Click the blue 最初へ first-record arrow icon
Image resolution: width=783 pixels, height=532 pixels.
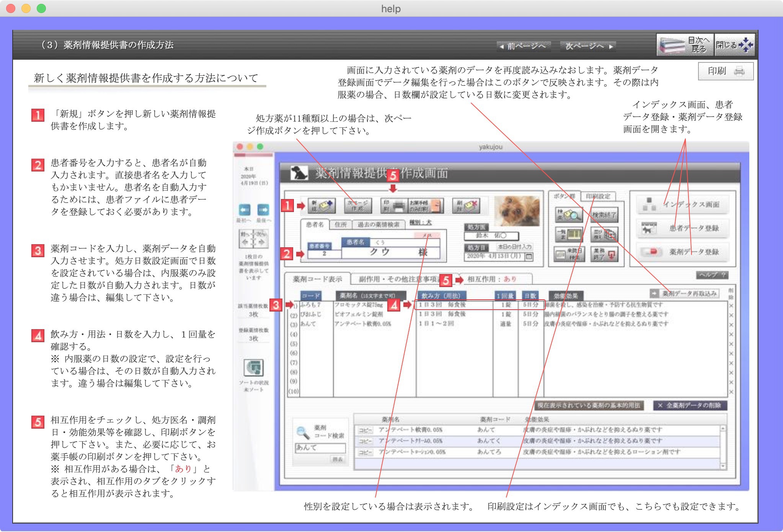[x=245, y=210]
